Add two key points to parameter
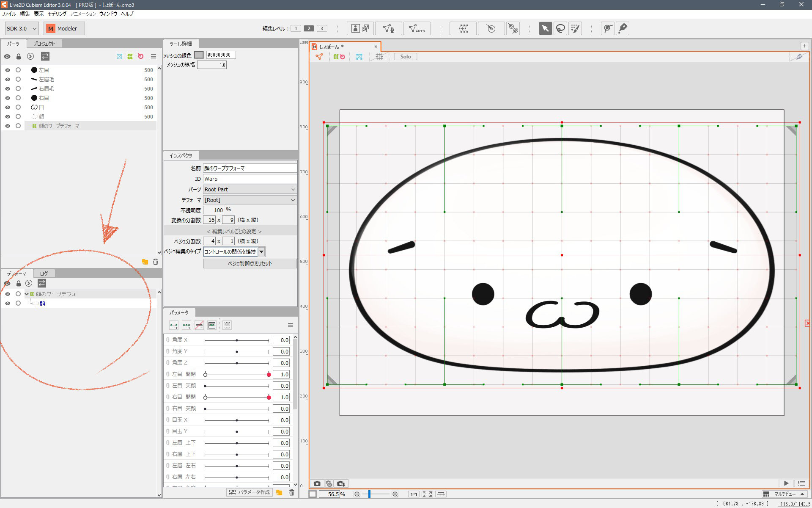 [x=174, y=325]
